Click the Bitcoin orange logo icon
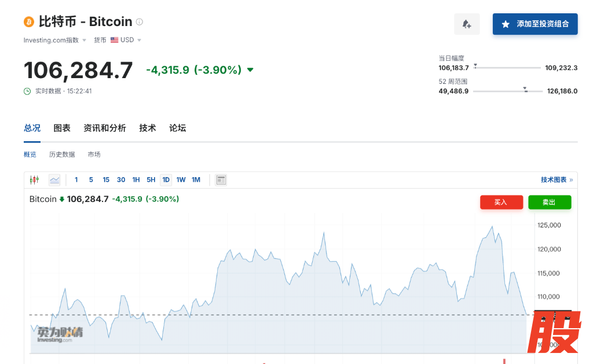Screen dimensions: 593x364 (x=29, y=22)
